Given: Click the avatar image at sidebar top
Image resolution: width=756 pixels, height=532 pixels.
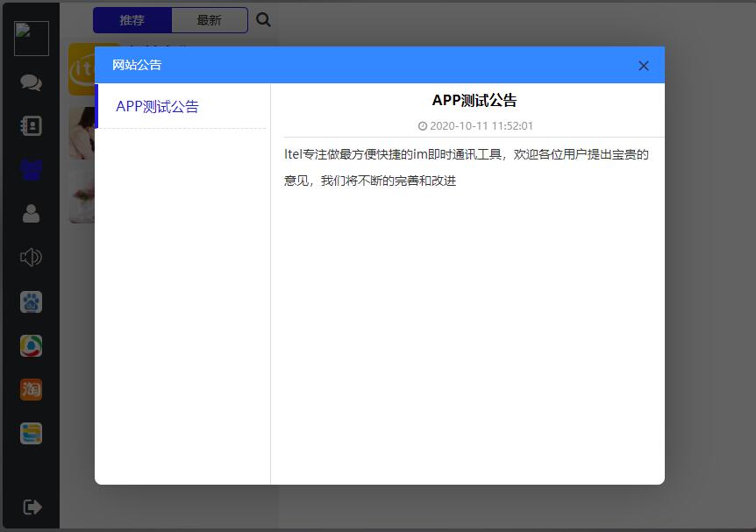Looking at the screenshot, I should coord(32,39).
